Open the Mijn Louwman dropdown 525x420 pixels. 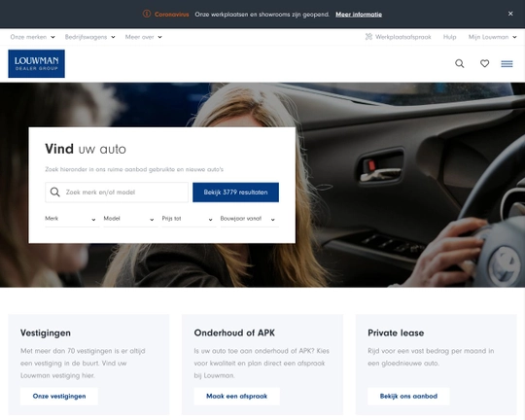coord(492,37)
